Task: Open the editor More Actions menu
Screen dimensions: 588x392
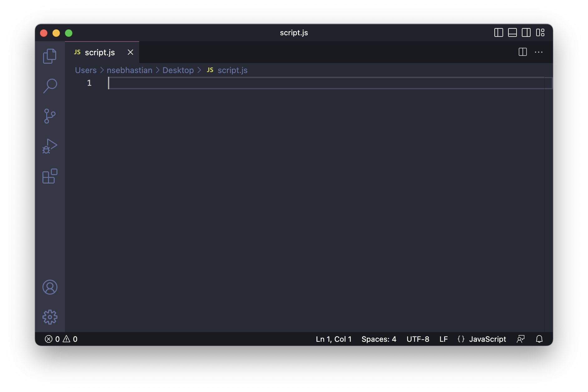Action: (539, 52)
